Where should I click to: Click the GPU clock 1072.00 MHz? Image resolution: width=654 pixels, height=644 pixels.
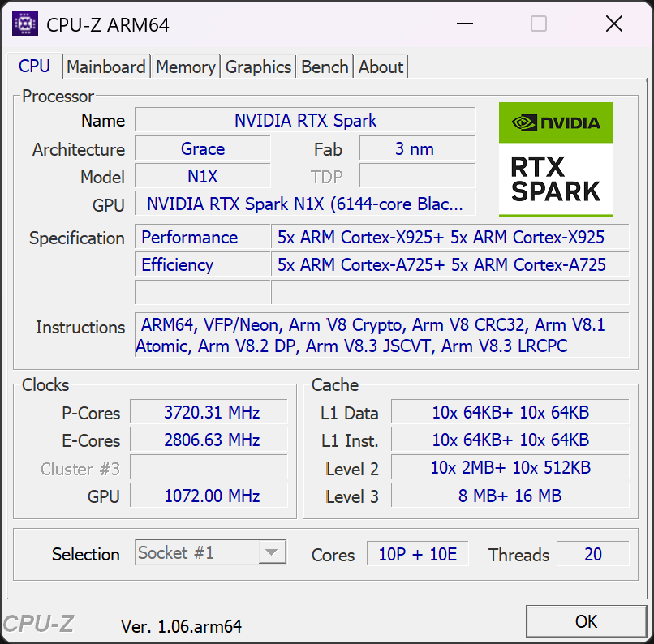(x=209, y=496)
